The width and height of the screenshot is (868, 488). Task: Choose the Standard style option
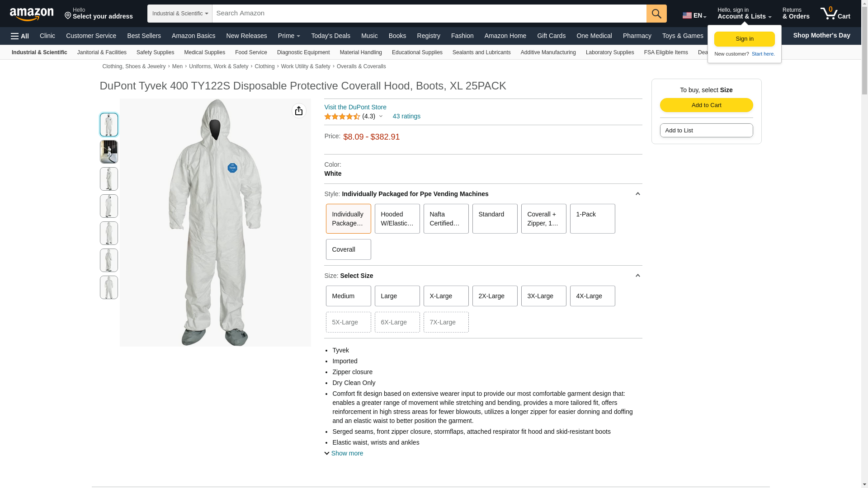pos(495,219)
